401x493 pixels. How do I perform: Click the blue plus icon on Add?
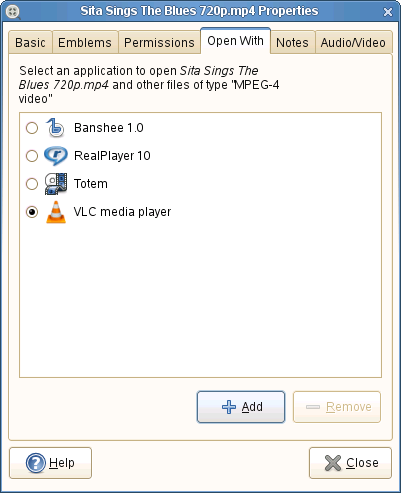(x=229, y=407)
